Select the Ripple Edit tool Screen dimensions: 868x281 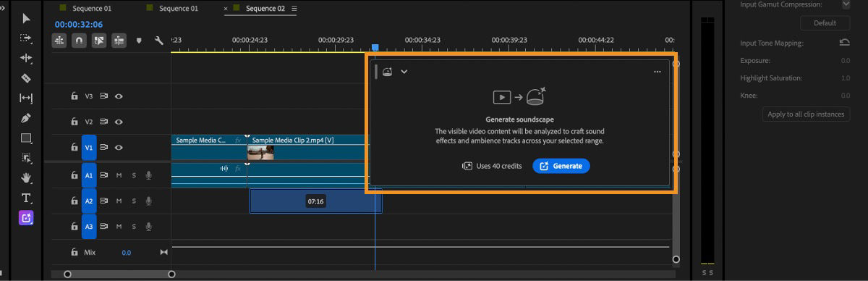click(x=26, y=58)
